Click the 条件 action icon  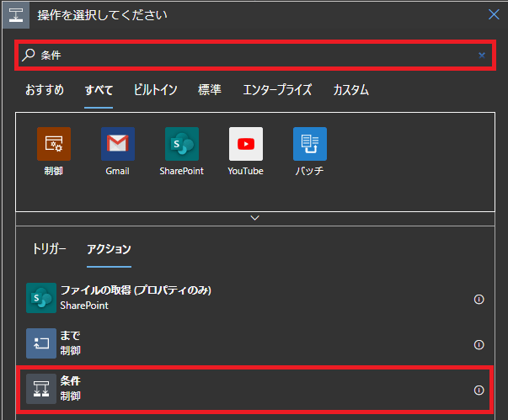pos(41,389)
